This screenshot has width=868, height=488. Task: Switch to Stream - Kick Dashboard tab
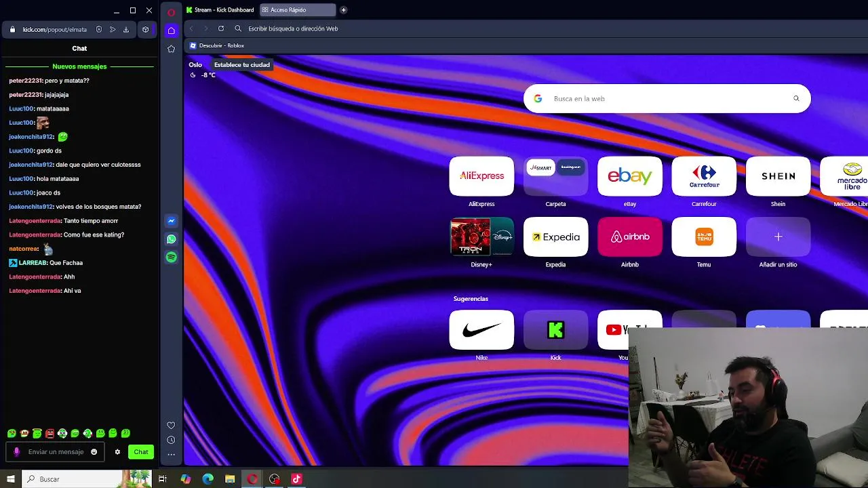[x=220, y=10]
